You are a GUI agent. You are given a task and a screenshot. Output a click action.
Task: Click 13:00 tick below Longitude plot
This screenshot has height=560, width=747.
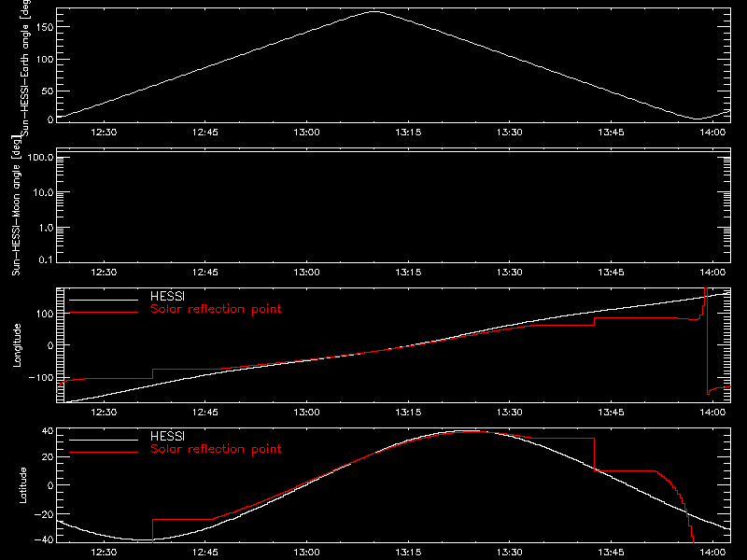[x=307, y=413]
